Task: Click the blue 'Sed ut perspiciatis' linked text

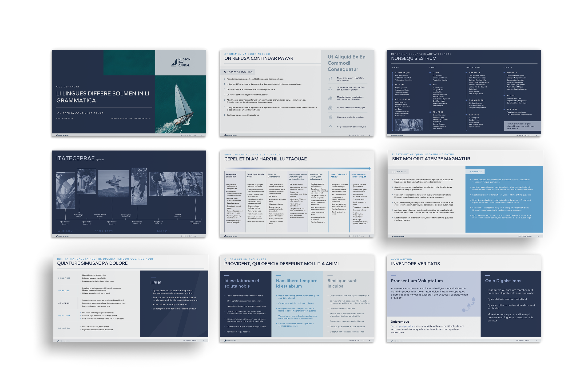Action: pos(401,326)
